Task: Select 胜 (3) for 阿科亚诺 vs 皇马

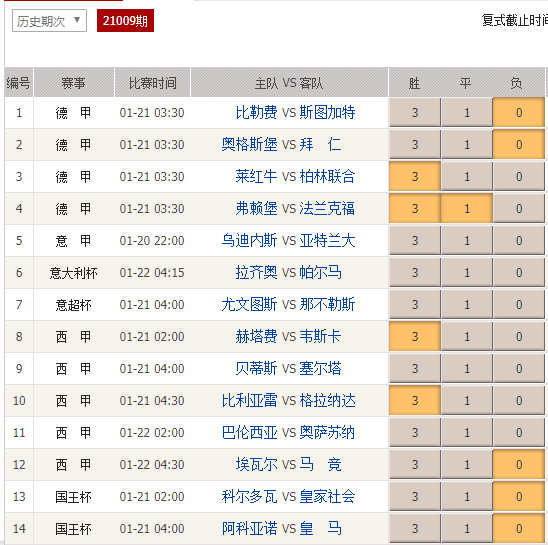Action: point(414,529)
